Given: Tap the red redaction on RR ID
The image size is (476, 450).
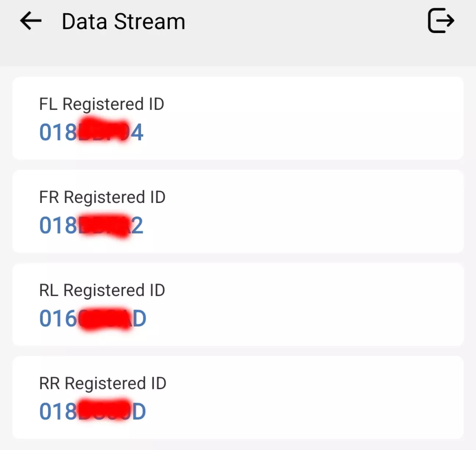Looking at the screenshot, I should 105,410.
